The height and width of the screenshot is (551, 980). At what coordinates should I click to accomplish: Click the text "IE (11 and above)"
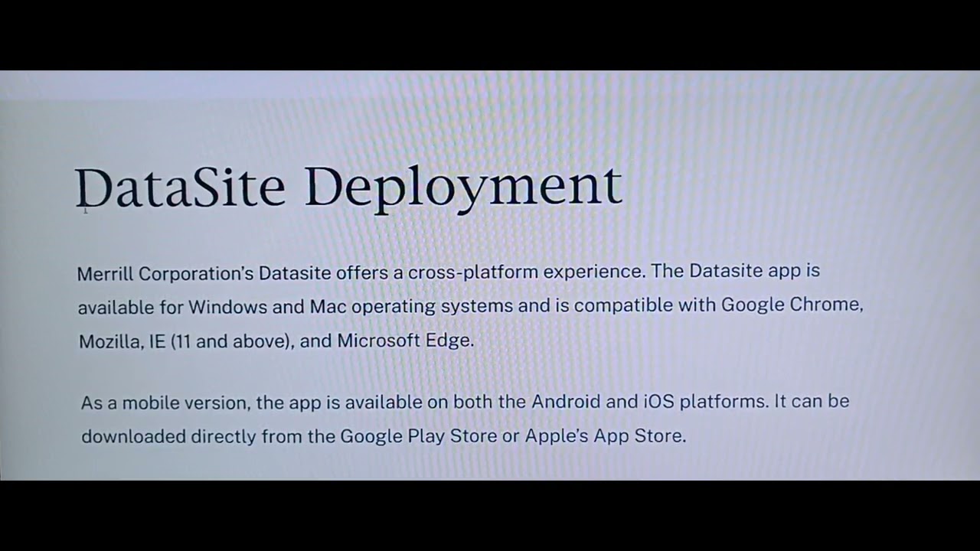coord(221,341)
